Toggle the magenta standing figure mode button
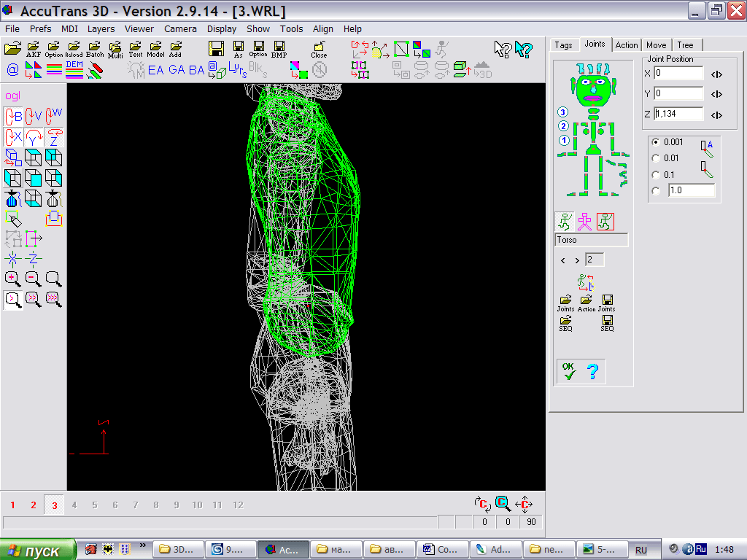This screenshot has width=747, height=560. click(x=584, y=222)
